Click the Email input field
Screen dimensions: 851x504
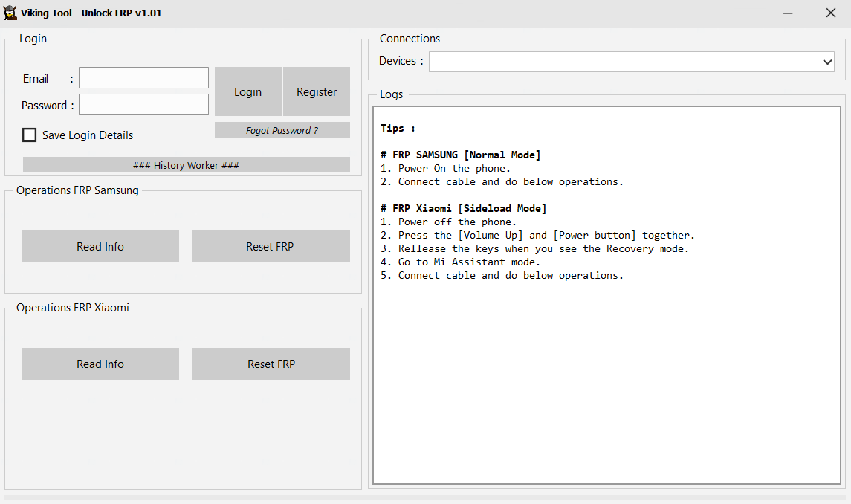click(143, 78)
